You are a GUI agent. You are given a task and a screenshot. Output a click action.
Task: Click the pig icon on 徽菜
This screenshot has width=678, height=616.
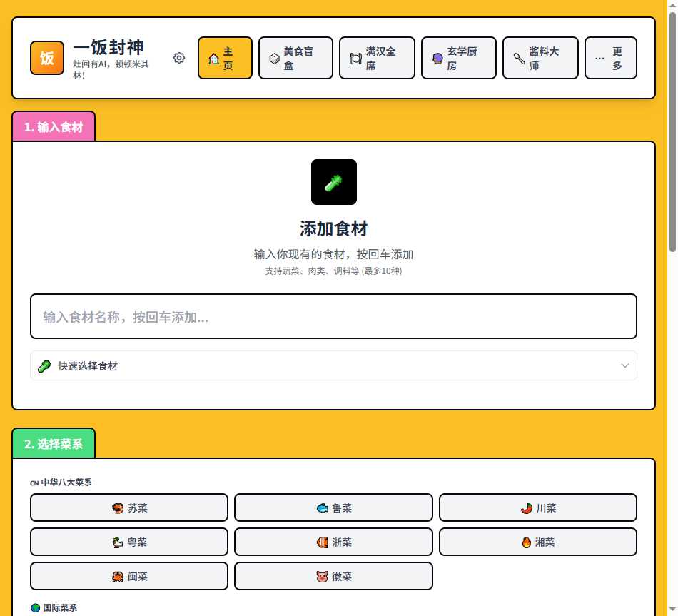coord(323,576)
